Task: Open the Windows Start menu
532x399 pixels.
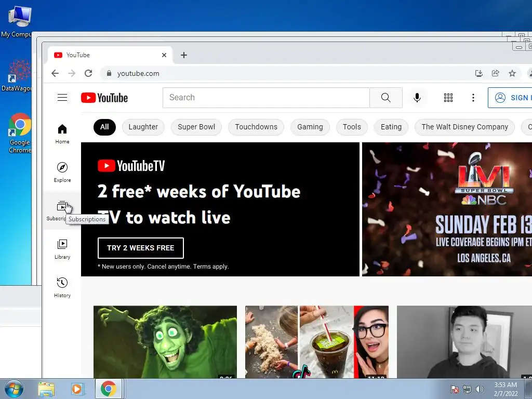Action: pyautogui.click(x=14, y=389)
